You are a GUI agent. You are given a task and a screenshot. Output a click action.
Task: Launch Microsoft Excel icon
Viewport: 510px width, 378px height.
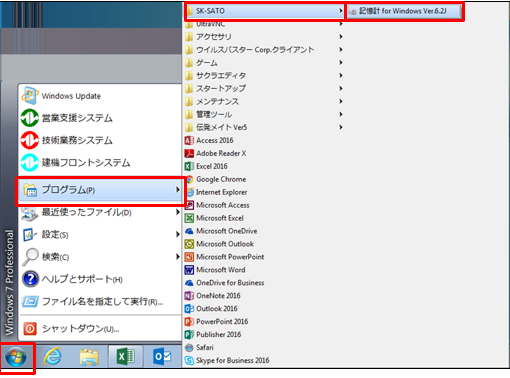(x=189, y=218)
